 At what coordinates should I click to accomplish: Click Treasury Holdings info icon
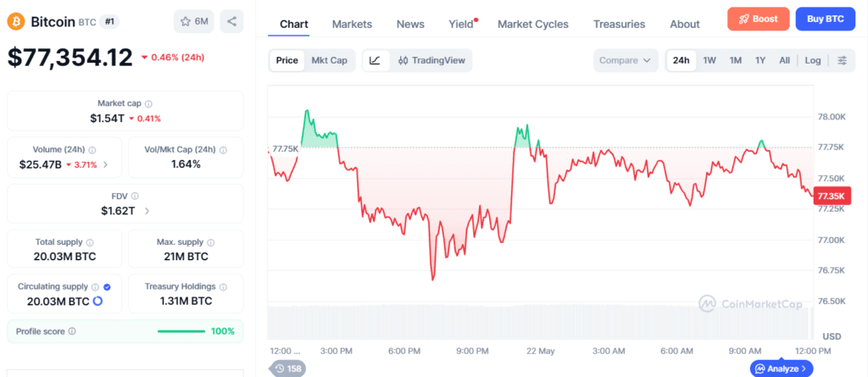point(223,286)
